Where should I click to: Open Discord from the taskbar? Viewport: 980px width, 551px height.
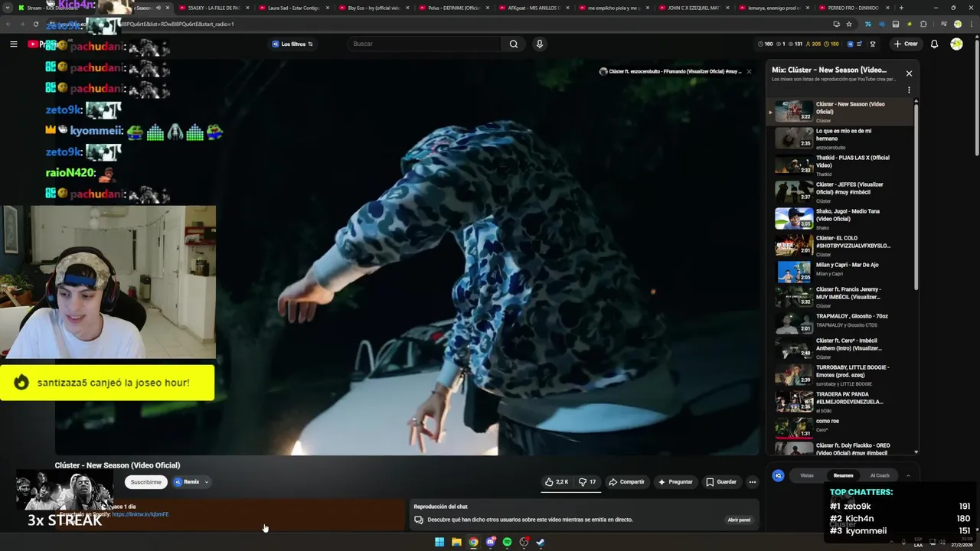(x=491, y=542)
